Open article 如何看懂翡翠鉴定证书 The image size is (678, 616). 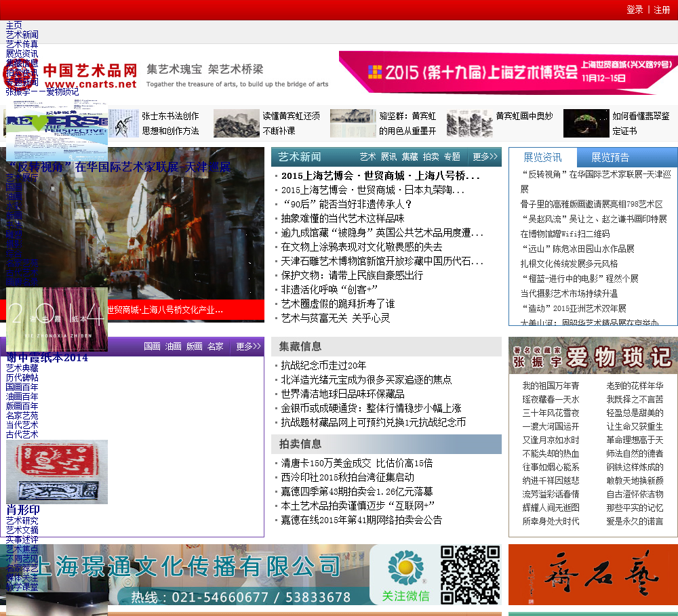641,123
